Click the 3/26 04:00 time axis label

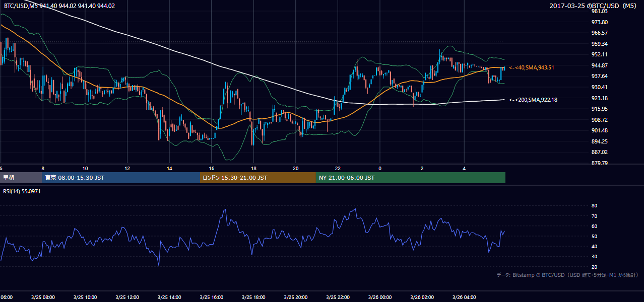pyautogui.click(x=464, y=297)
